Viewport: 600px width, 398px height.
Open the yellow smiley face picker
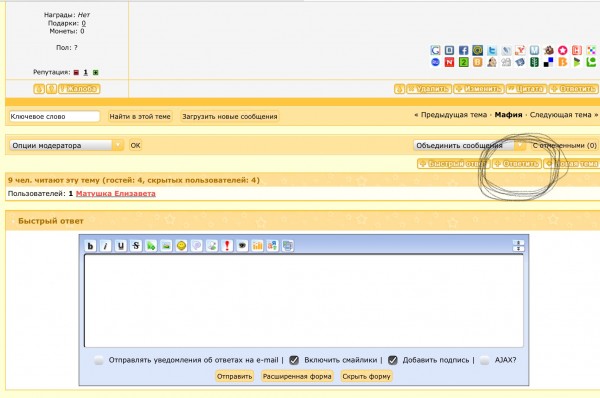tap(181, 246)
